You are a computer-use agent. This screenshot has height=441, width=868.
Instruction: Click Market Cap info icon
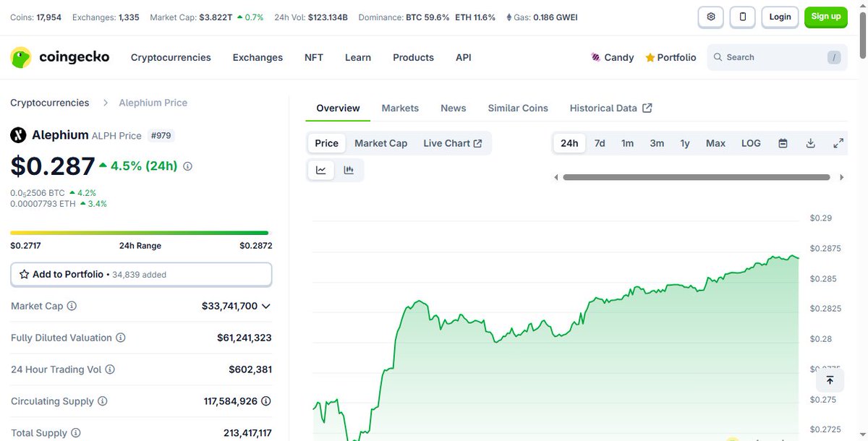coord(72,306)
